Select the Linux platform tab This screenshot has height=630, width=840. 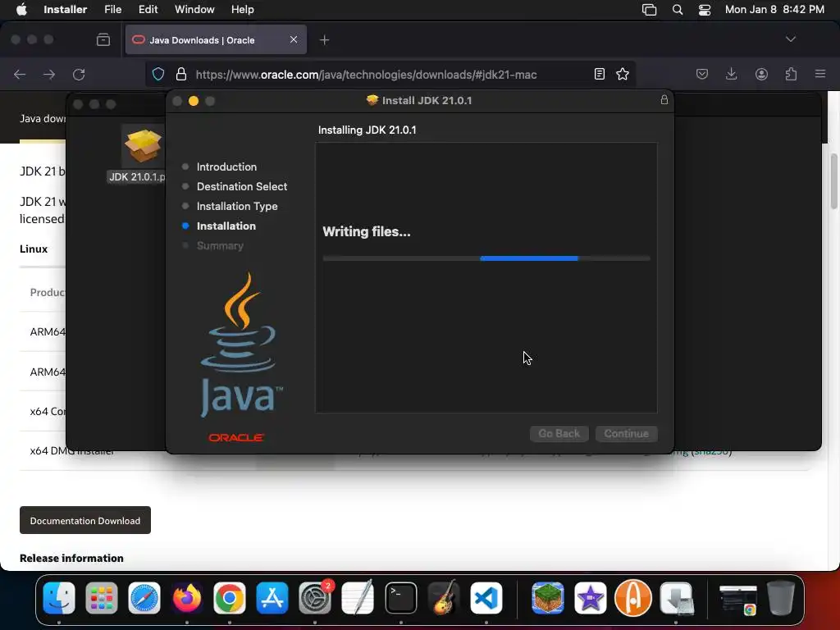pyautogui.click(x=34, y=249)
